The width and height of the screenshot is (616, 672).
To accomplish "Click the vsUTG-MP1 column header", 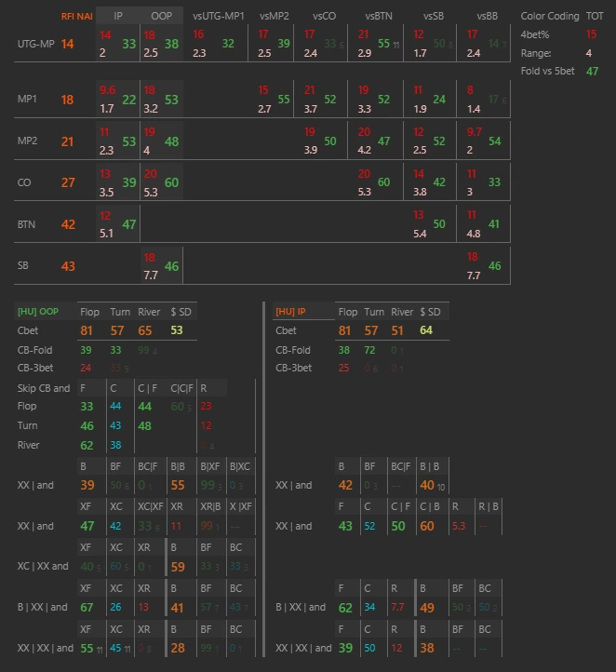I will [219, 16].
